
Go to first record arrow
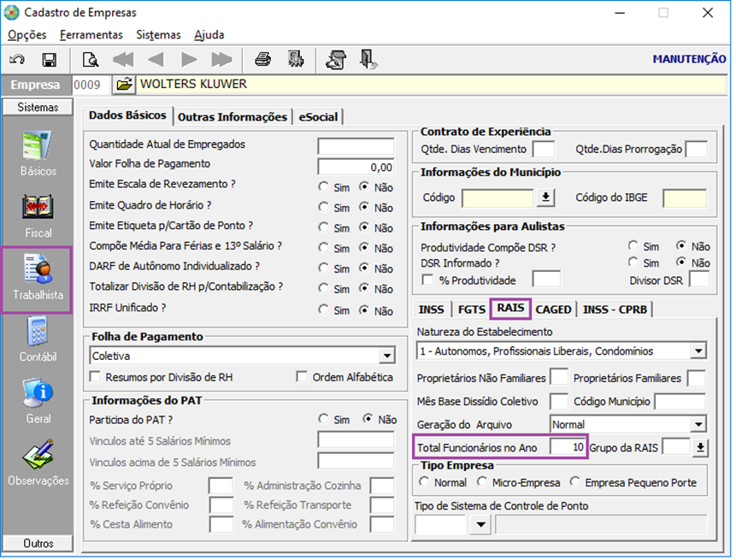(123, 60)
